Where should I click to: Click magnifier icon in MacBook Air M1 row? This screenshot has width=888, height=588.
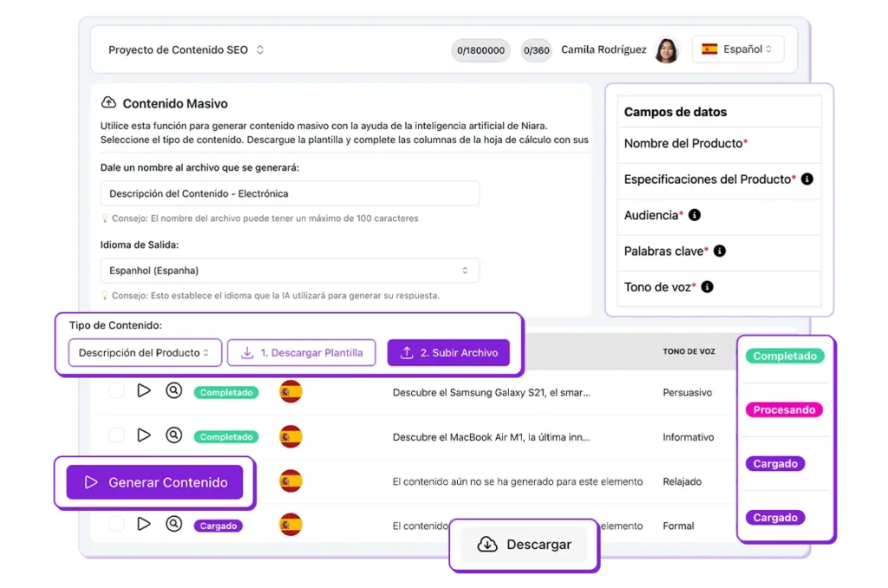pos(173,435)
